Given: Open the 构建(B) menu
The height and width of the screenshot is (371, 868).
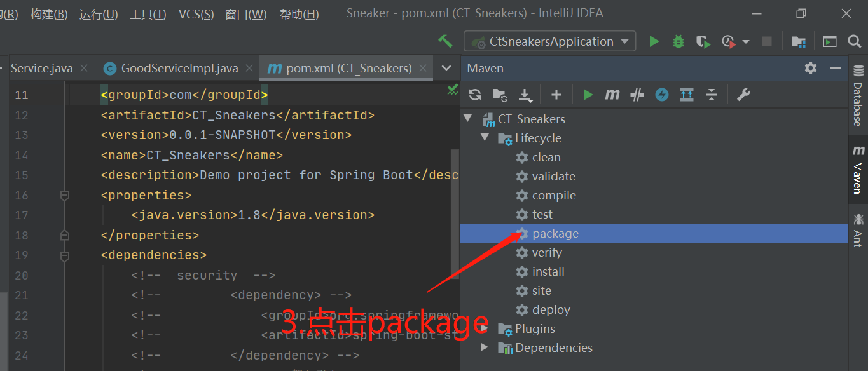Looking at the screenshot, I should (x=49, y=14).
